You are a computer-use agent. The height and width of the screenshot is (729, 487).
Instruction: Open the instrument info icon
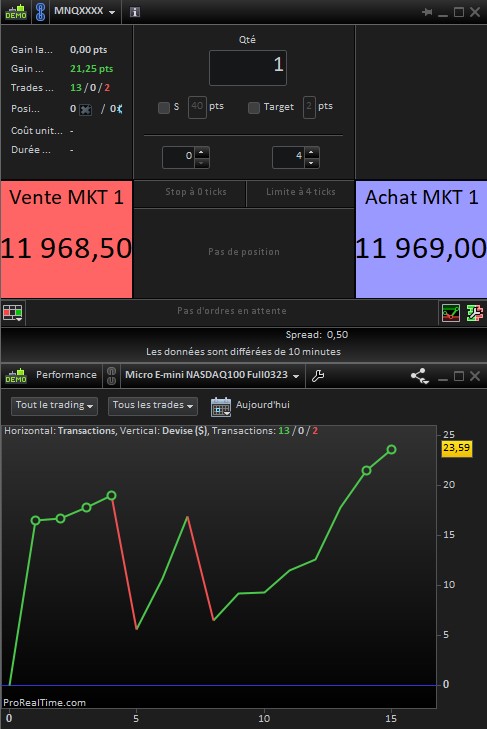[x=134, y=12]
